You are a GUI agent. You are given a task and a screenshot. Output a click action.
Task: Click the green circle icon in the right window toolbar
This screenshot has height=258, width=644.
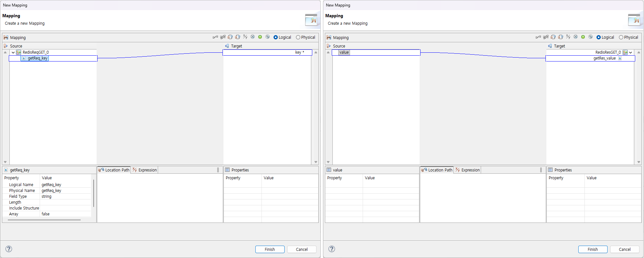tap(583, 37)
